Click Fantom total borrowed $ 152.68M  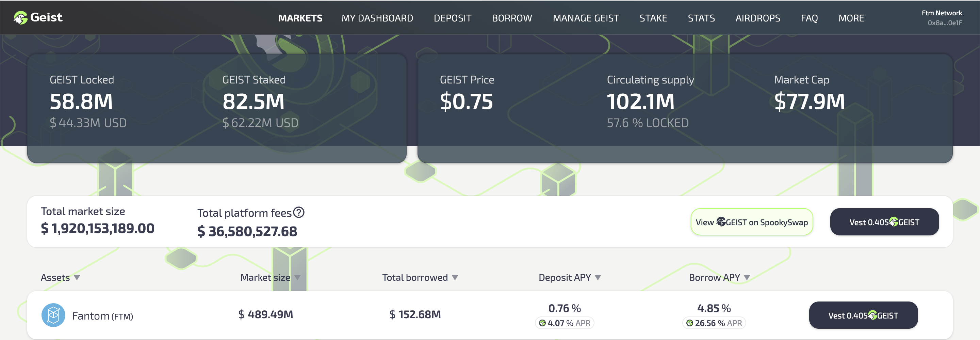tap(415, 314)
